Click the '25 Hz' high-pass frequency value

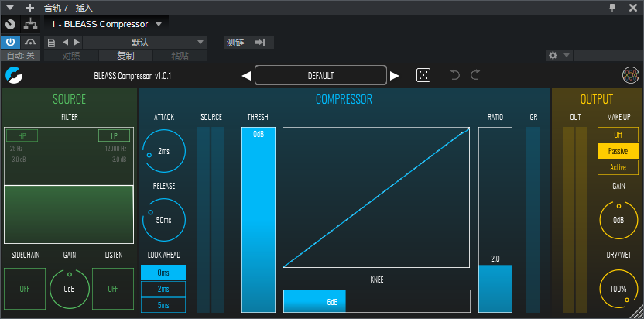(16, 149)
